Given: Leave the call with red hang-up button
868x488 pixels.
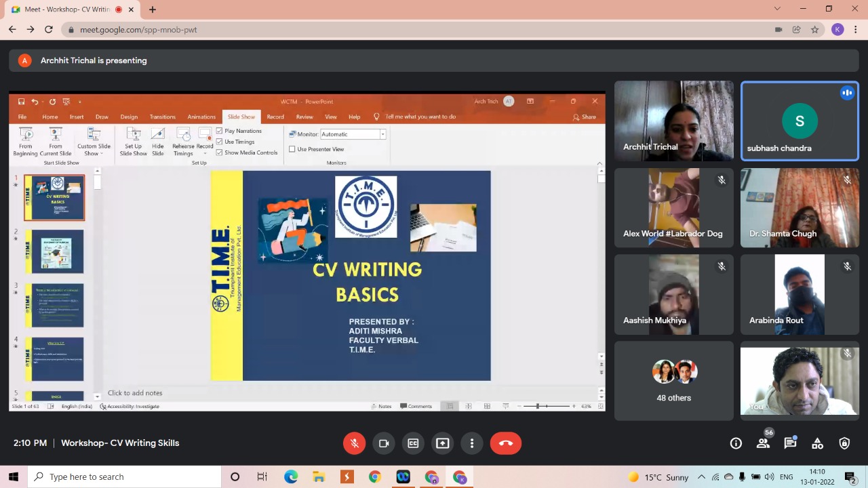Looking at the screenshot, I should click(506, 443).
